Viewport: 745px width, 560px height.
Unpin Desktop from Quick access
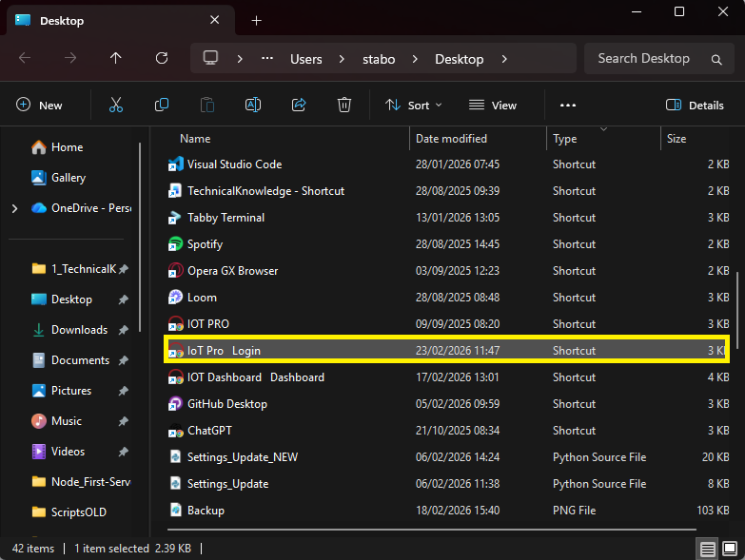(x=124, y=299)
